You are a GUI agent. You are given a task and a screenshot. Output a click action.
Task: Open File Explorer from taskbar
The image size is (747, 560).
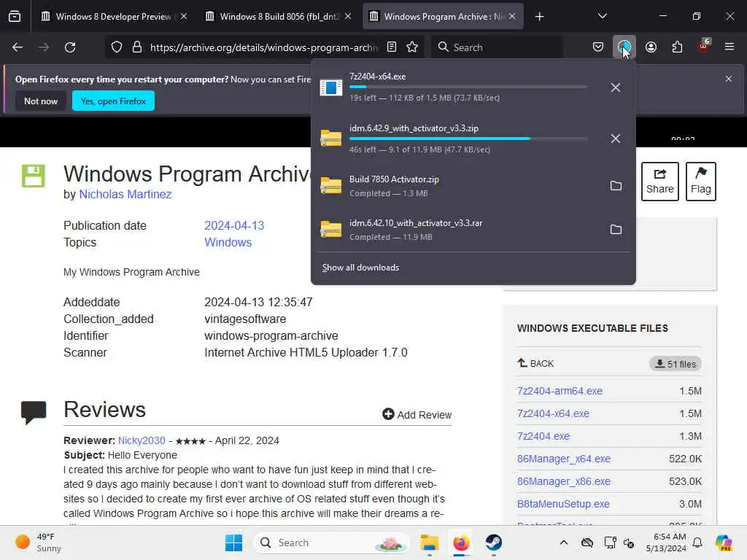(429, 542)
